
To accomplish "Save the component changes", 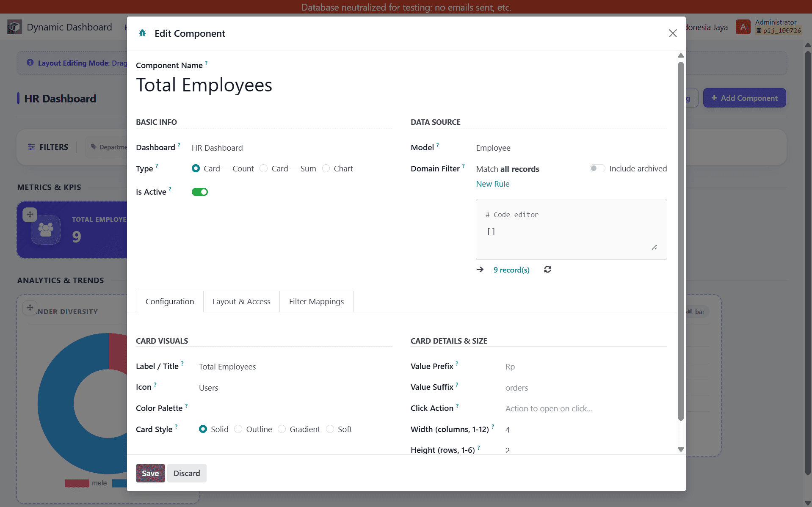I will click(150, 473).
